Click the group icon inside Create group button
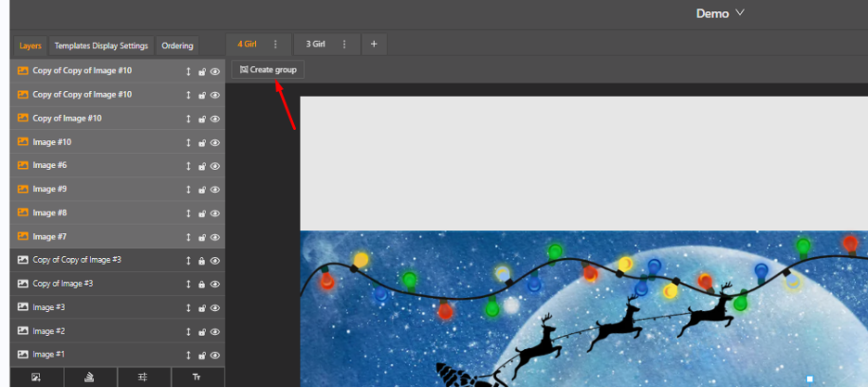The image size is (868, 388). 244,70
